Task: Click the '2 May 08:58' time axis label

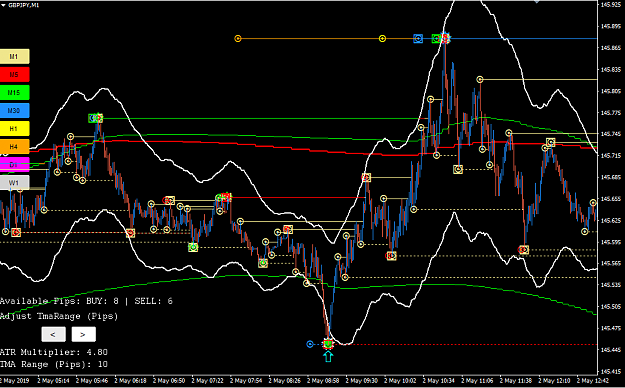Action: pos(323,381)
